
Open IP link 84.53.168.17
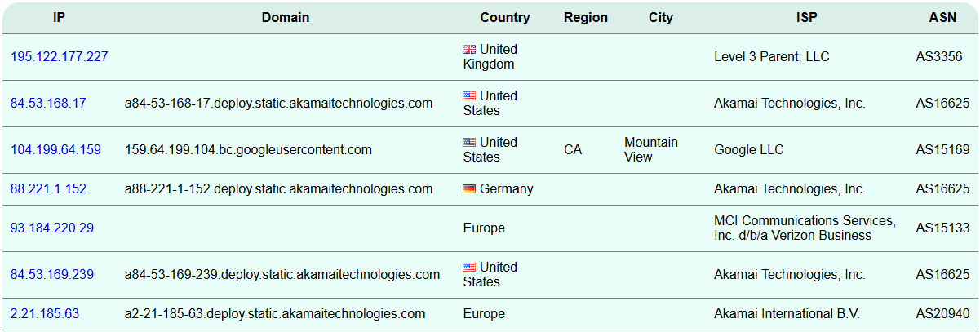pyautogui.click(x=48, y=104)
